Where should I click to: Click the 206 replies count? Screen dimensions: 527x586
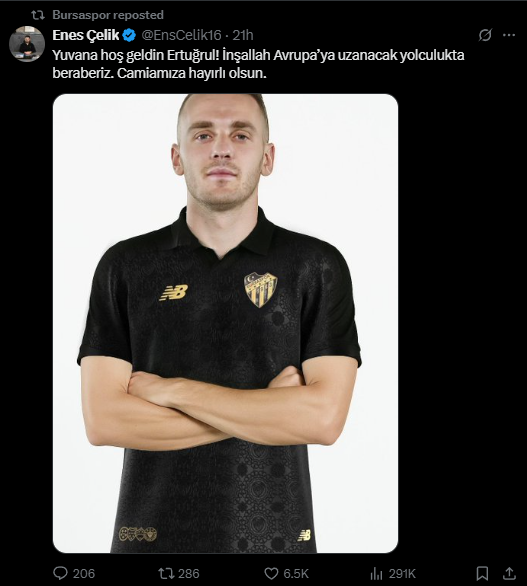pos(84,573)
